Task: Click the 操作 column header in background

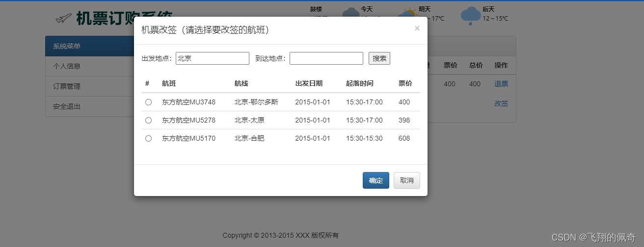Action: point(501,65)
